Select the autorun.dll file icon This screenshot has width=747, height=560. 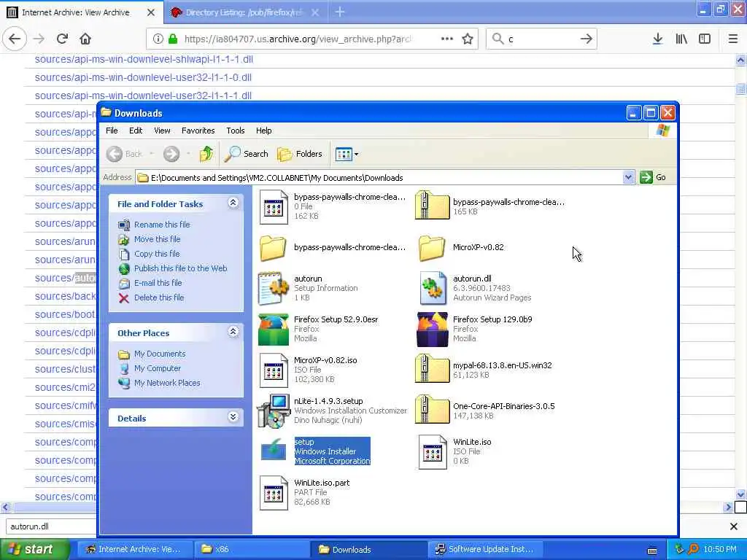point(433,288)
